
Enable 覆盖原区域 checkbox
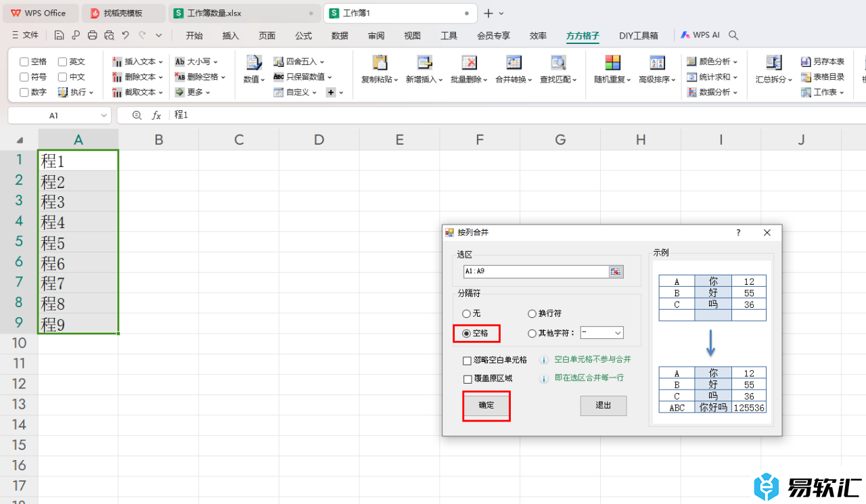(x=468, y=380)
